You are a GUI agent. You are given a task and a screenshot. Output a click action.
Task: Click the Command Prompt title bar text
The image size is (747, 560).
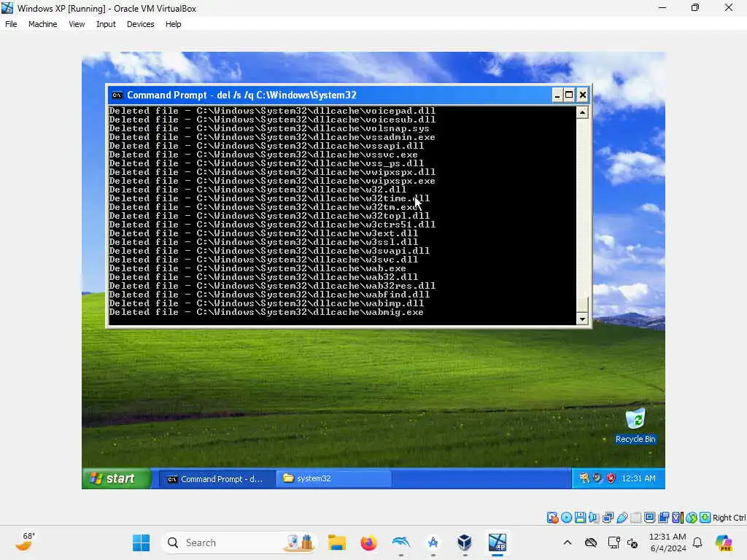point(241,96)
